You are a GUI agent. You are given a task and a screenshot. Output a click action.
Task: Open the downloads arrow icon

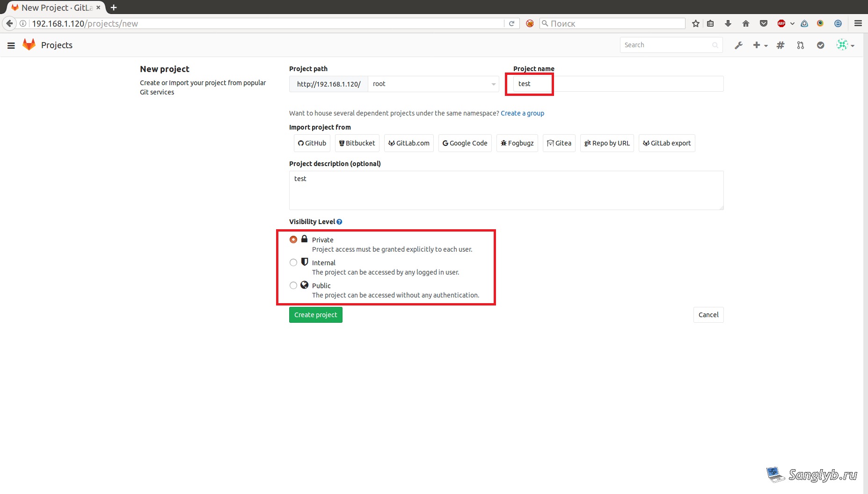pyautogui.click(x=728, y=23)
